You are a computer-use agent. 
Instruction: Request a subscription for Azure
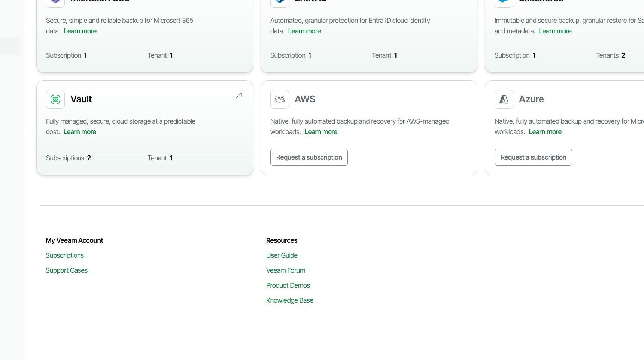(533, 157)
